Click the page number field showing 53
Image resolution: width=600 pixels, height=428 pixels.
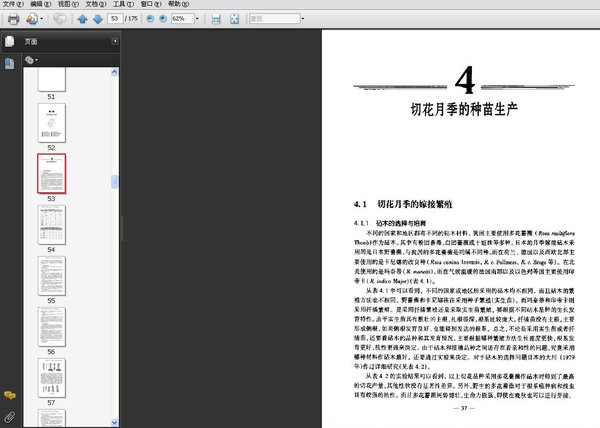(x=115, y=18)
